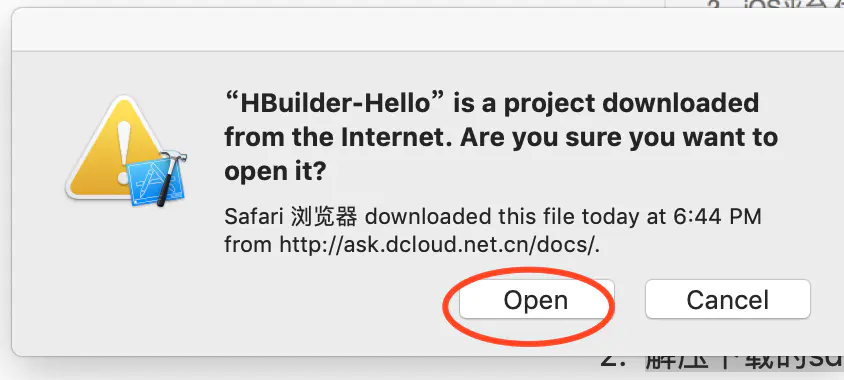Click the hammer head on the Xcode badge
The height and width of the screenshot is (380, 844).
(x=173, y=157)
